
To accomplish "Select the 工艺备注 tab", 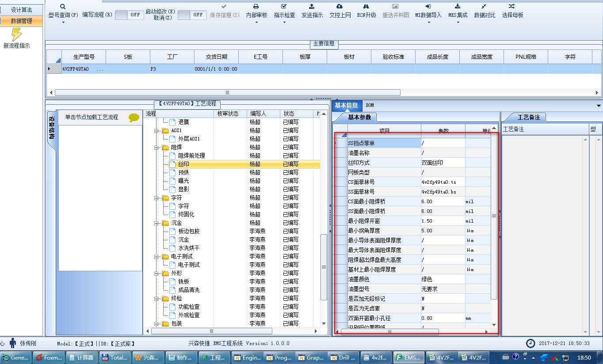I will (528, 118).
